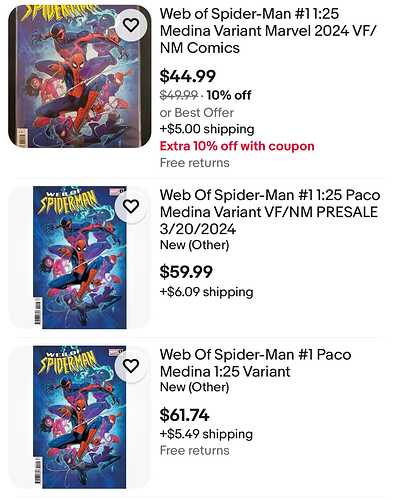Click the $61.74 price
This screenshot has height=500, width=398.
pyautogui.click(x=184, y=415)
